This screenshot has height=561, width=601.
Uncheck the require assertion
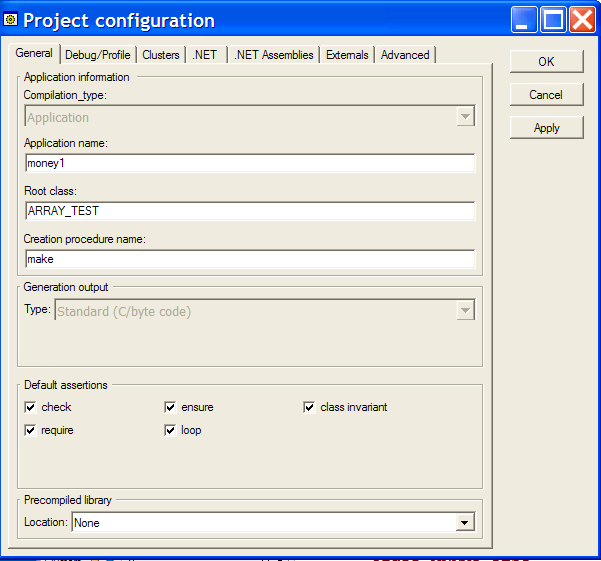30,430
